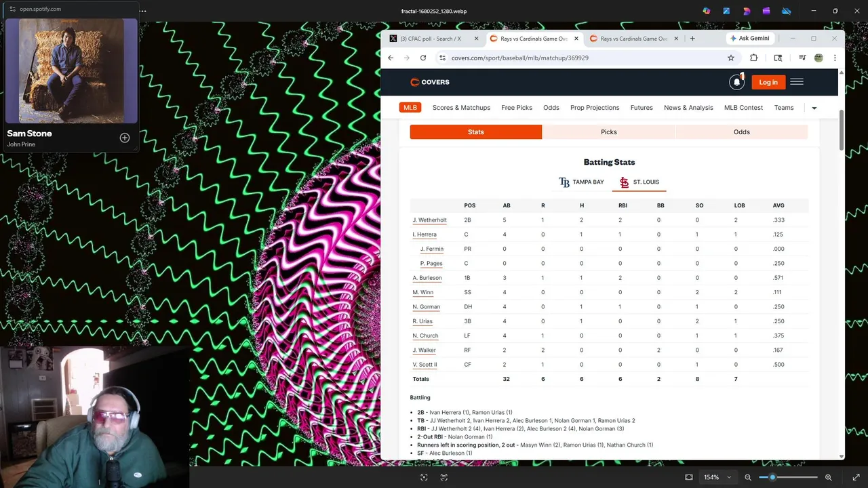Close the second Rays vs Cardinals tab
Viewport: 868px width, 488px height.
coord(676,39)
